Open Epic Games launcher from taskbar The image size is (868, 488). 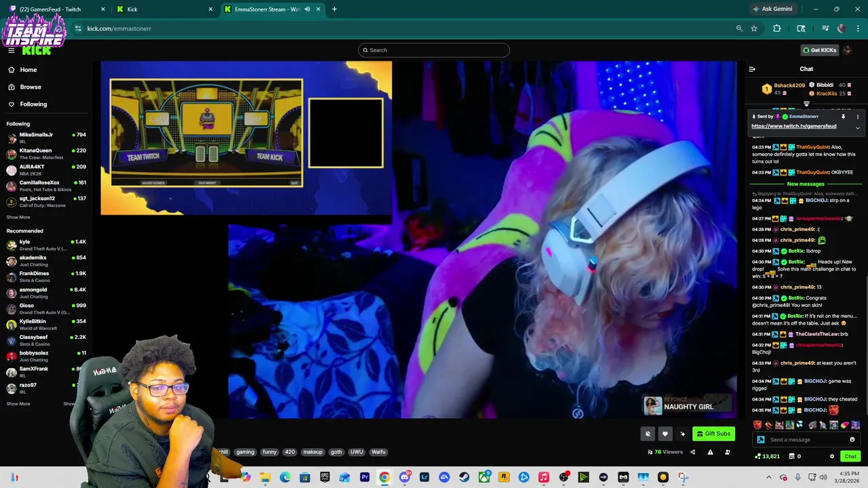click(x=325, y=477)
